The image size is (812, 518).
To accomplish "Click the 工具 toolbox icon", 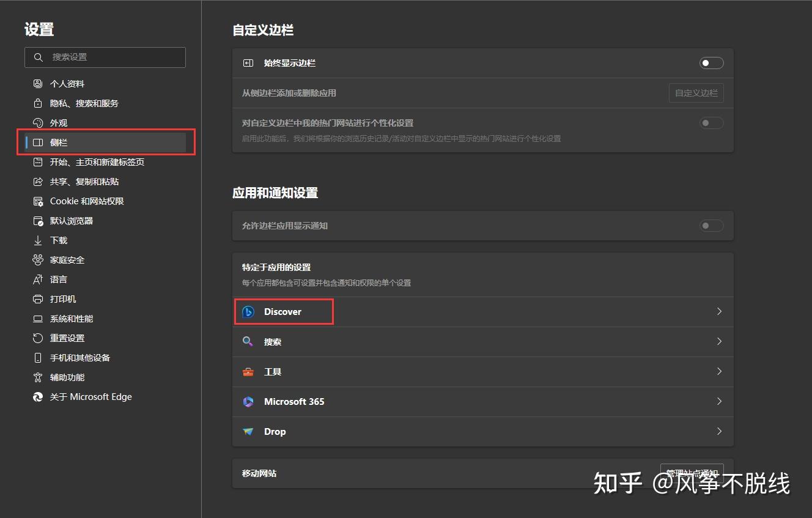I will coord(248,371).
